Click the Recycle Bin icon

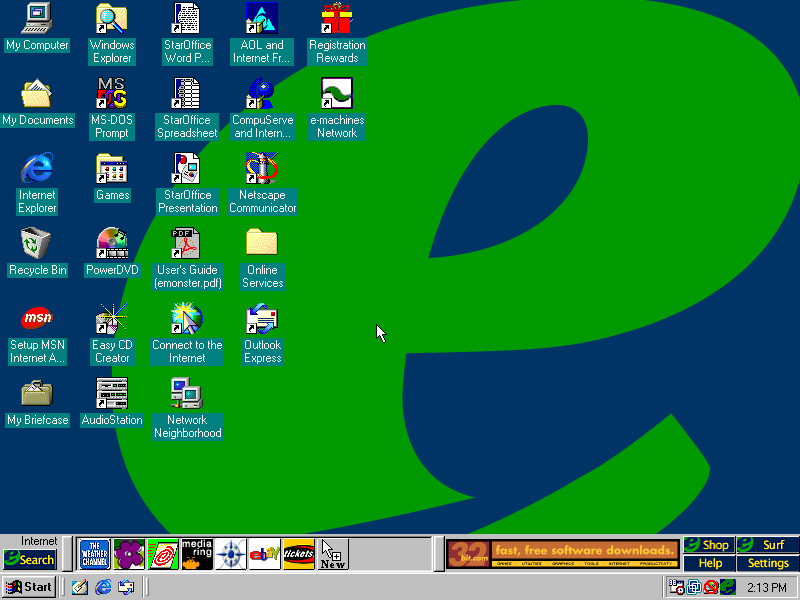pyautogui.click(x=37, y=244)
